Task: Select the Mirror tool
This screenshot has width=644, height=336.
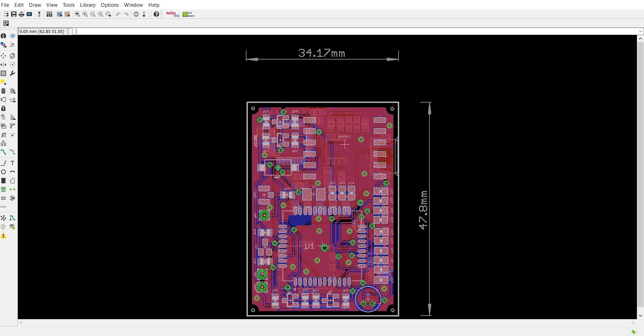Action: [3, 65]
